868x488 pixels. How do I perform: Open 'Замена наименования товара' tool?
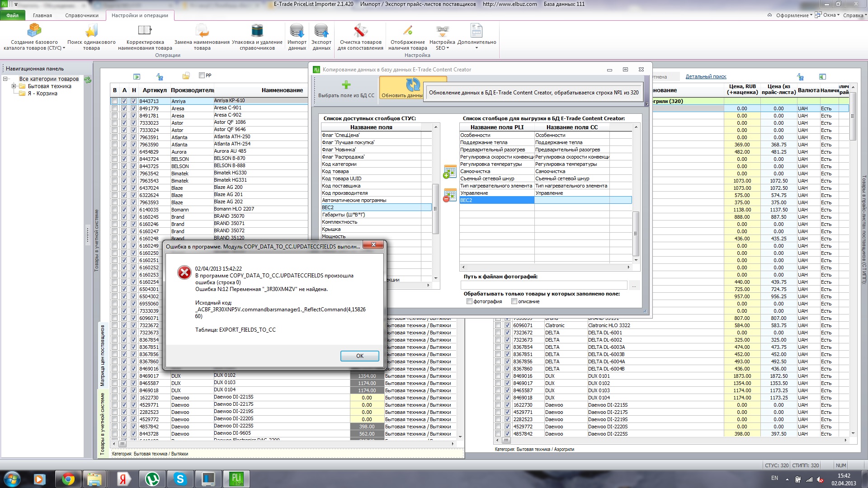[x=202, y=37]
